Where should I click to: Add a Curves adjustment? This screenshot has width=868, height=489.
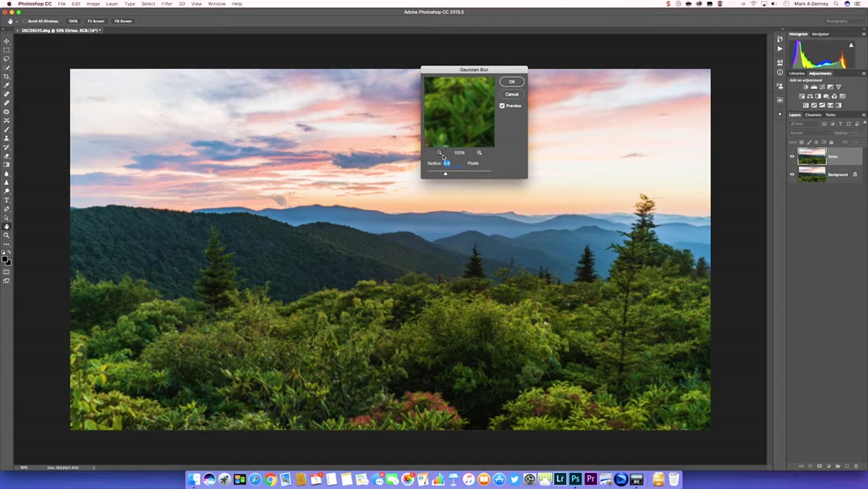click(x=822, y=87)
